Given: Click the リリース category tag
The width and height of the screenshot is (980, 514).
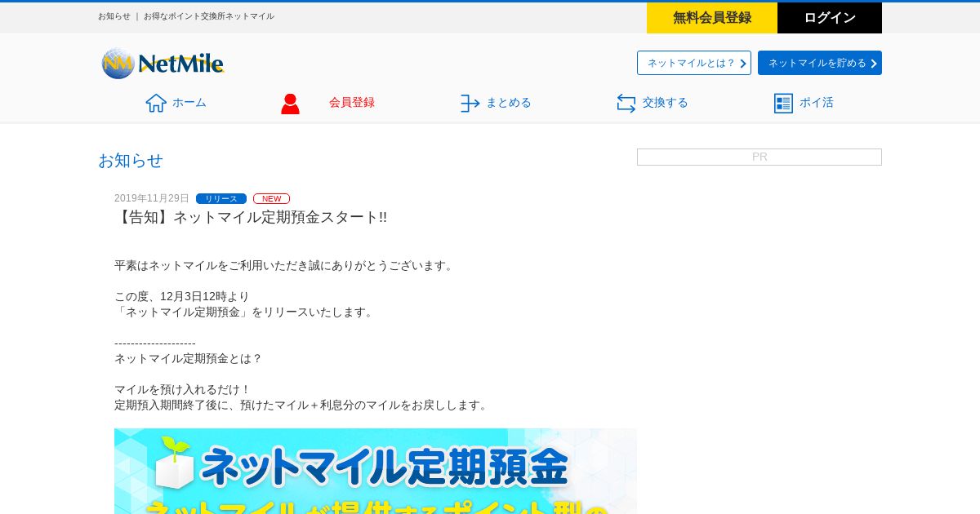Looking at the screenshot, I should [x=221, y=198].
